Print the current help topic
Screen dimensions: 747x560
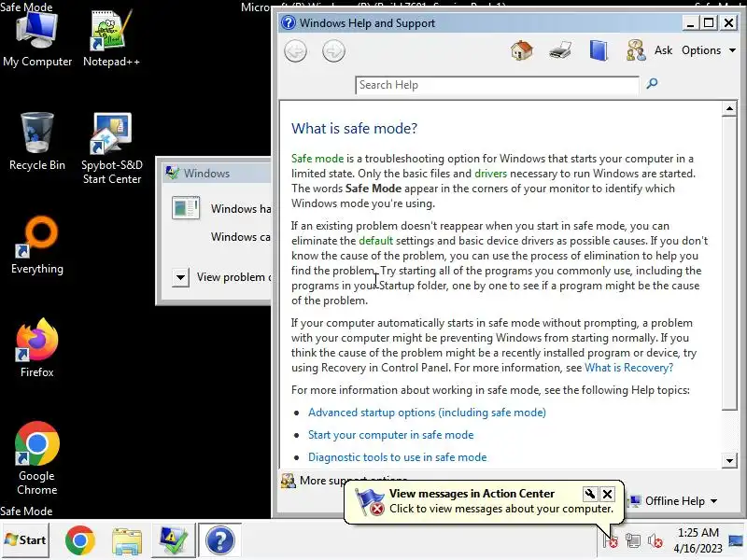[559, 50]
